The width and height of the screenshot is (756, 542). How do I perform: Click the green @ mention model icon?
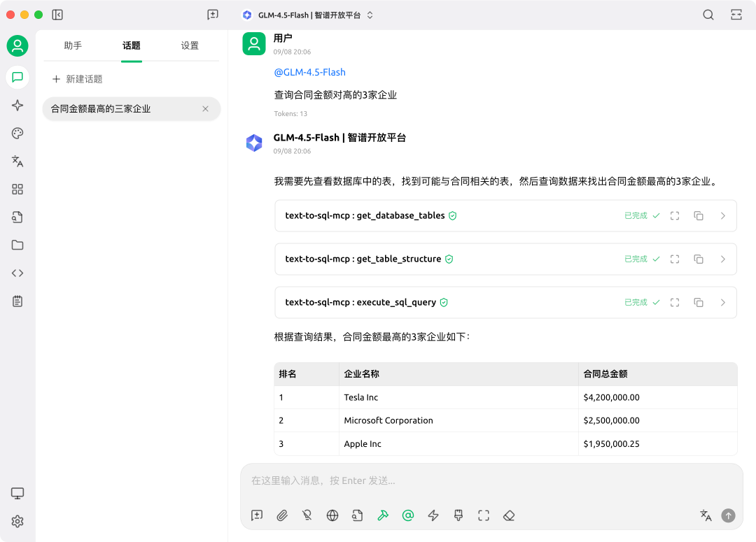pos(408,515)
